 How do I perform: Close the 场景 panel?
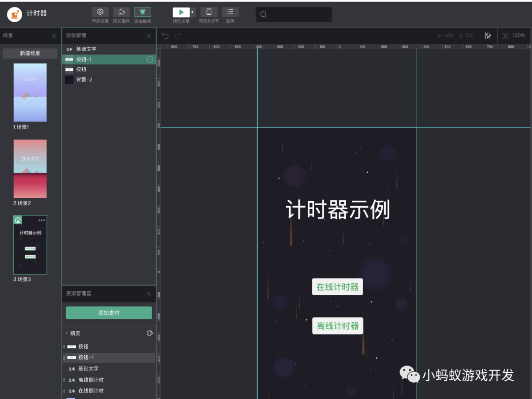54,35
